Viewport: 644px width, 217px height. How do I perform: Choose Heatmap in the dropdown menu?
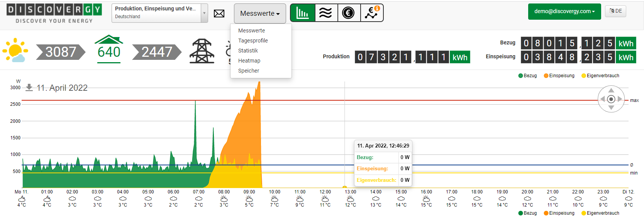(x=249, y=61)
